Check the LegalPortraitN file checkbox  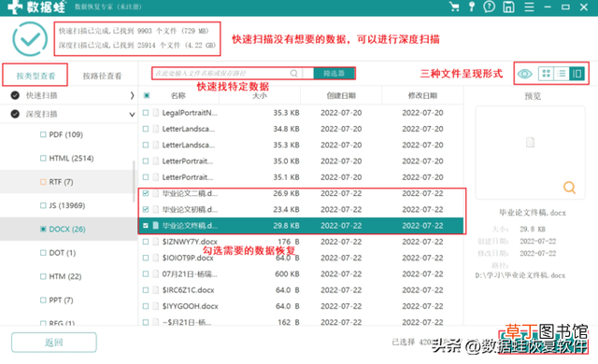click(146, 113)
